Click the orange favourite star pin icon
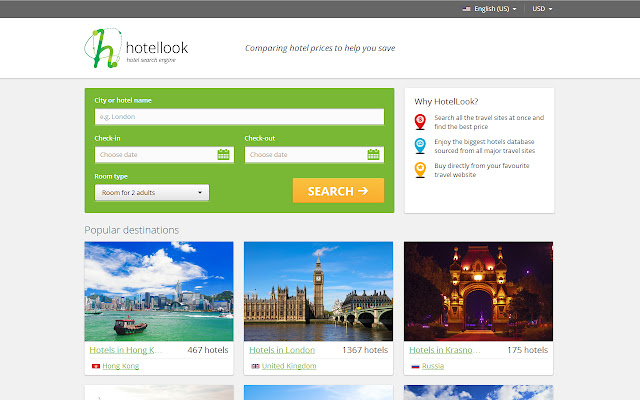 [420, 170]
